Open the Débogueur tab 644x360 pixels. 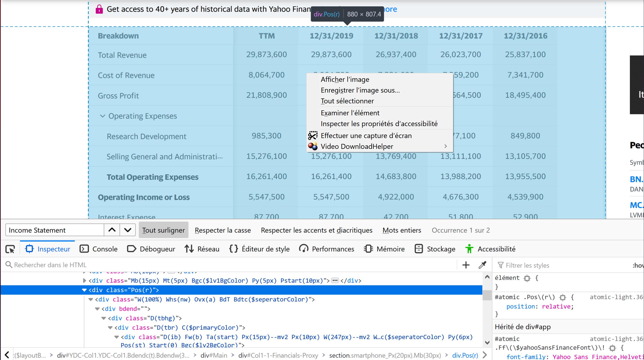click(x=151, y=249)
